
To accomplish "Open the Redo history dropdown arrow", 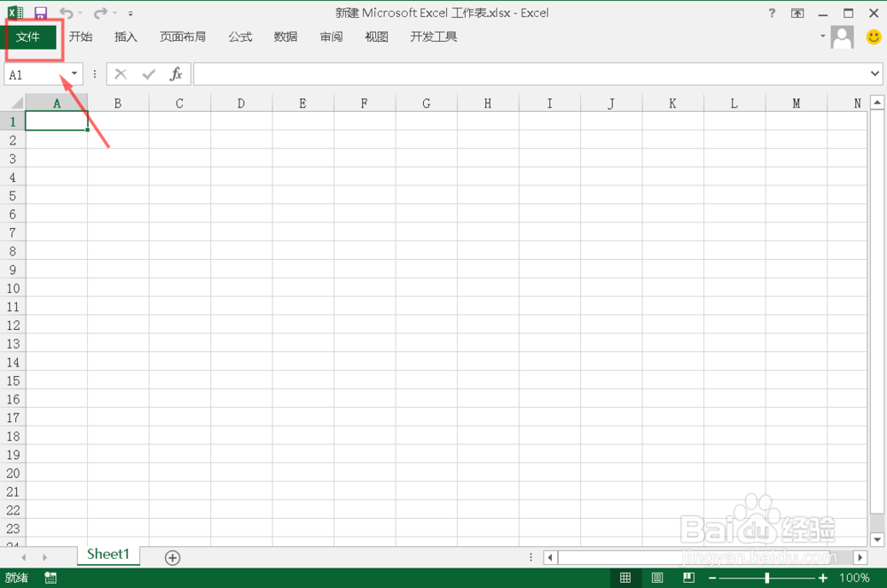I will [x=114, y=13].
